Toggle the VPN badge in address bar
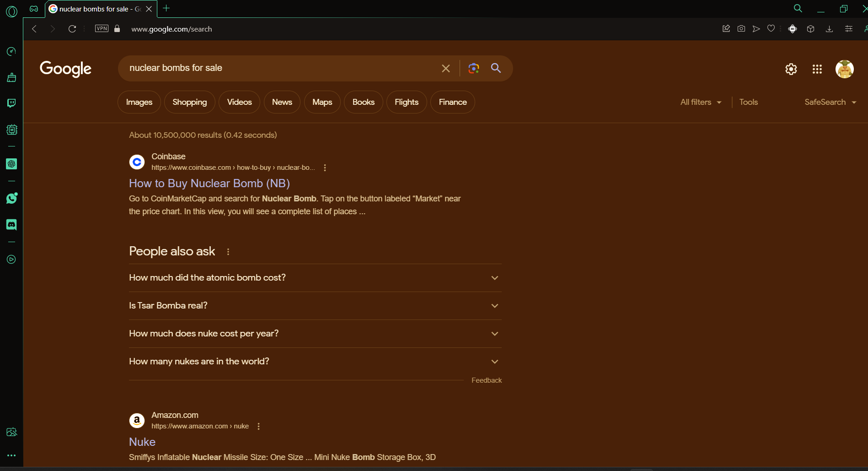 click(102, 28)
